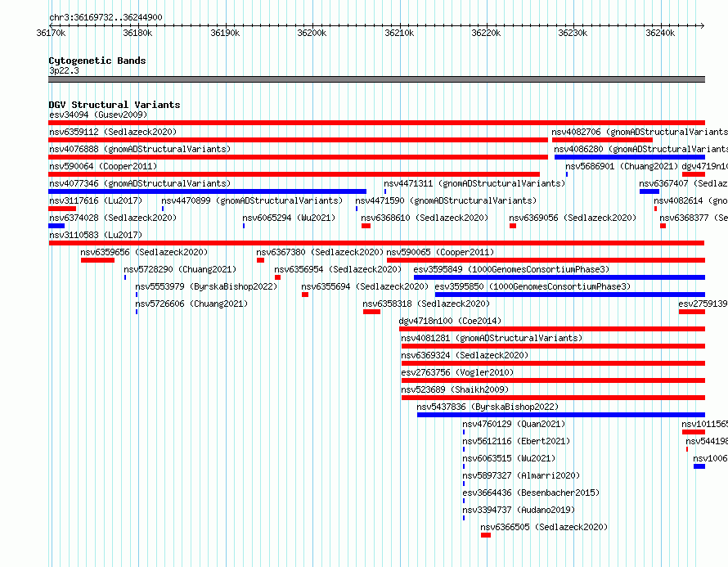
Task: Click the 36200k ruler tick label
Action: tap(312, 33)
